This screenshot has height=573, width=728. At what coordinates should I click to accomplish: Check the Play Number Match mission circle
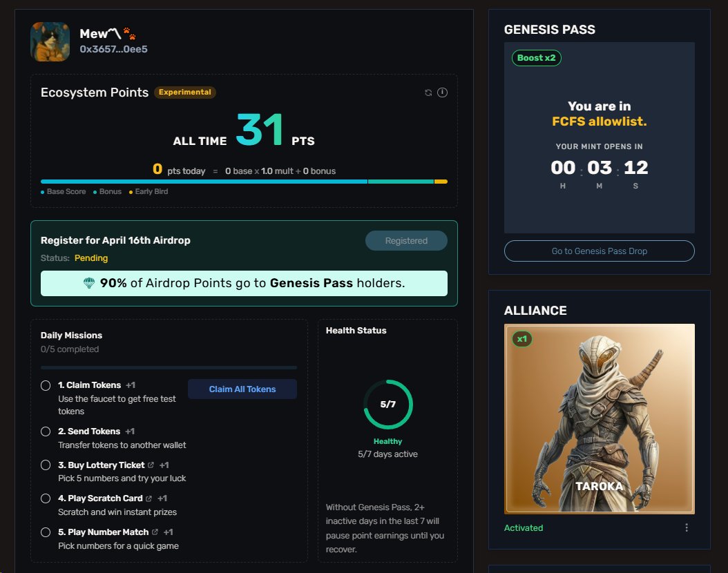tap(46, 532)
